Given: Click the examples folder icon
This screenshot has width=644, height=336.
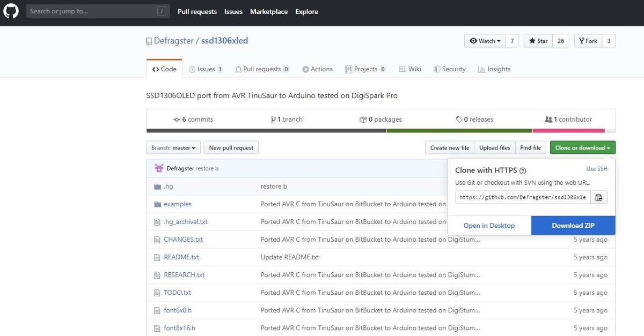Looking at the screenshot, I should tap(158, 204).
